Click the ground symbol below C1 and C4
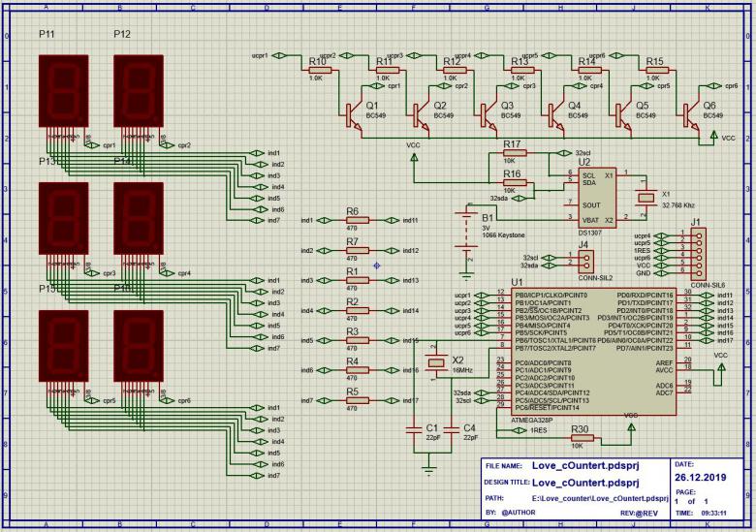Image resolution: width=756 pixels, height=532 pixels. point(428,469)
